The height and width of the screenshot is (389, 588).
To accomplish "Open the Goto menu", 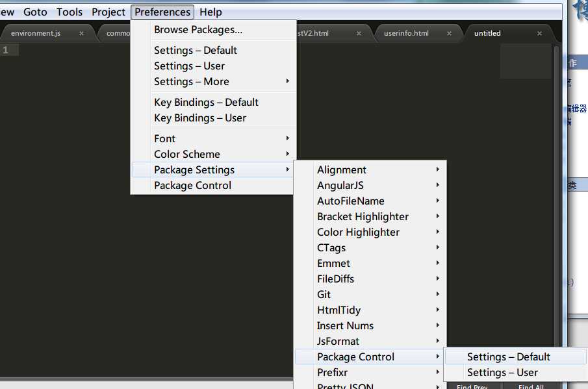I will pos(35,12).
